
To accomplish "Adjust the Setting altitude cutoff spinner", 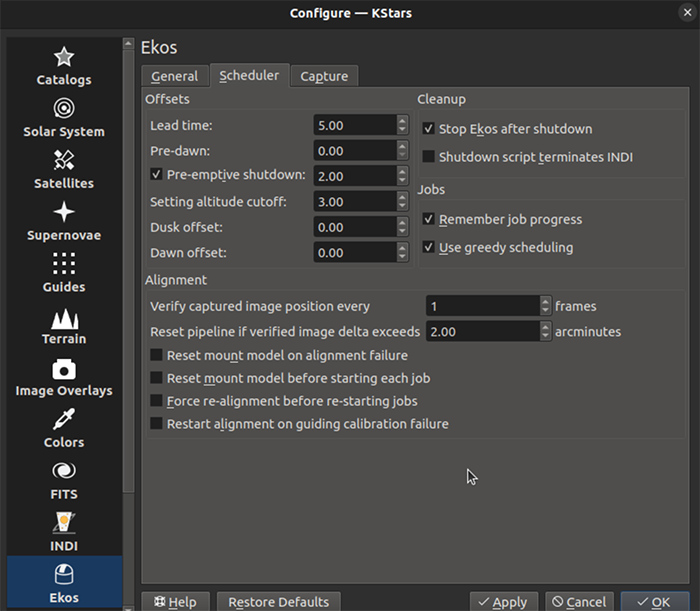I will tap(402, 202).
